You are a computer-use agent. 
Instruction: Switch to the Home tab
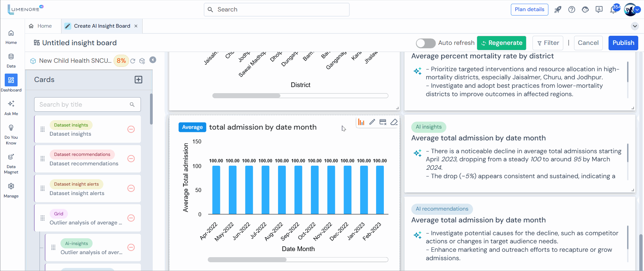41,26
